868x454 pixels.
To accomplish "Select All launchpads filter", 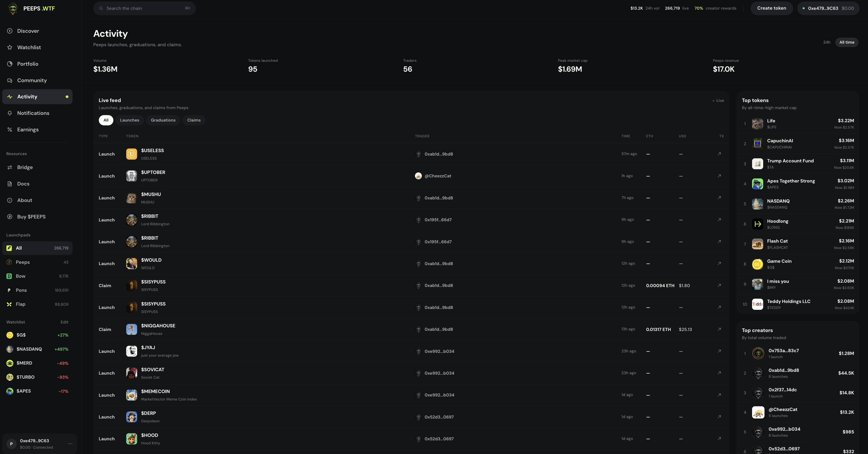I will pos(37,248).
